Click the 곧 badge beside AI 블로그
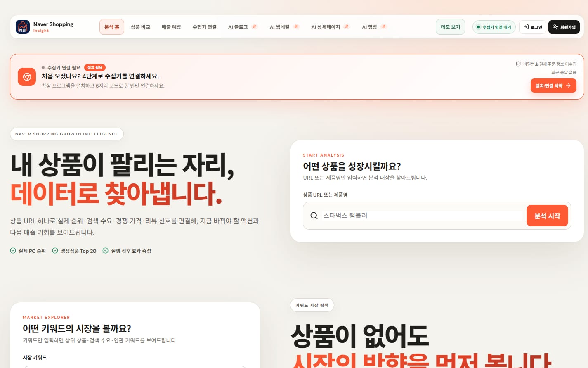This screenshot has width=588, height=368. point(255,26)
